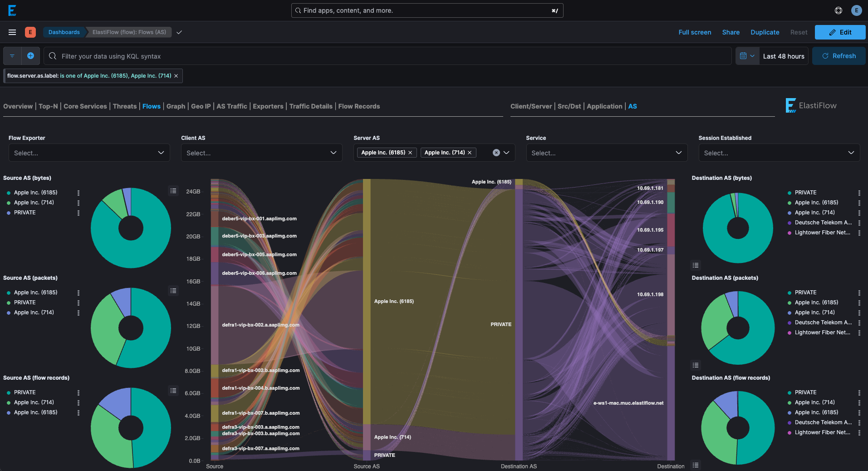The height and width of the screenshot is (471, 868).
Task: Focus the KQL filter query field
Action: 387,56
